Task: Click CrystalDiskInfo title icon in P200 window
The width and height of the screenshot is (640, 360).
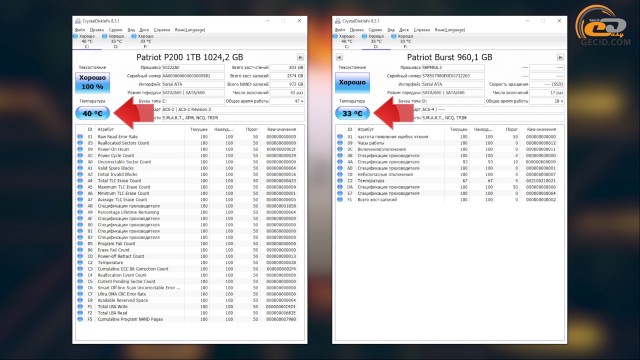Action: 78,21
